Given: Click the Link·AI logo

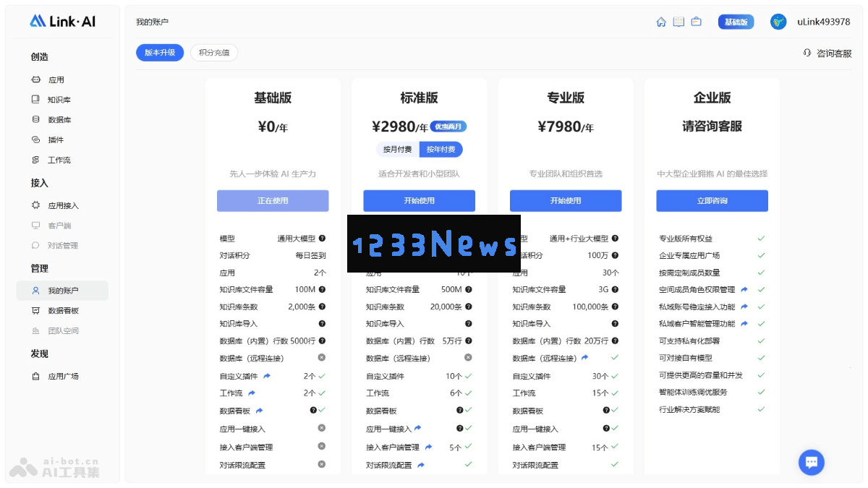Looking at the screenshot, I should click(x=63, y=22).
